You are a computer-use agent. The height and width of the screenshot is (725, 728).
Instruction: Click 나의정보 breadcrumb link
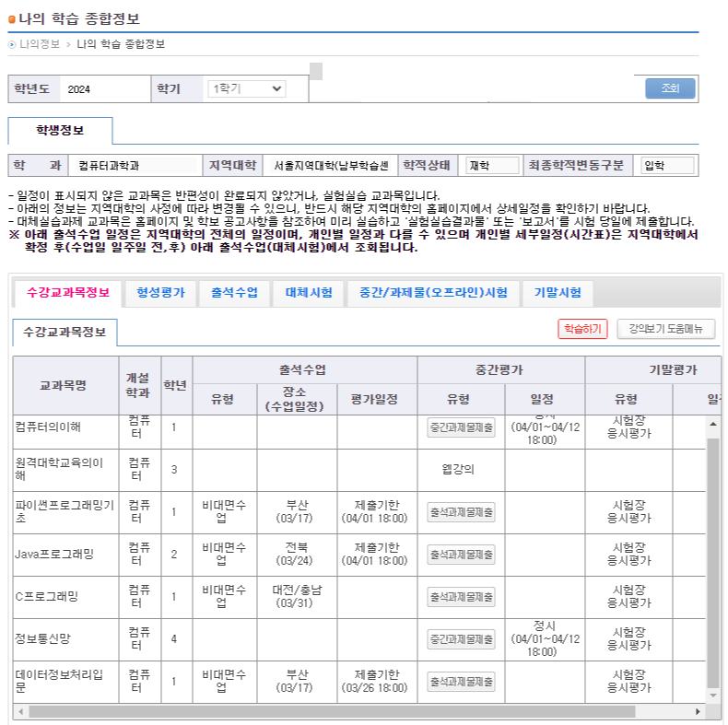pos(40,44)
